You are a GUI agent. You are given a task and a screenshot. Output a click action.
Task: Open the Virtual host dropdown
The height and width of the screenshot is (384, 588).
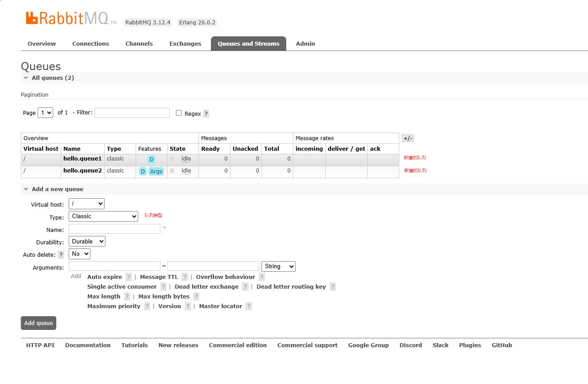point(86,204)
